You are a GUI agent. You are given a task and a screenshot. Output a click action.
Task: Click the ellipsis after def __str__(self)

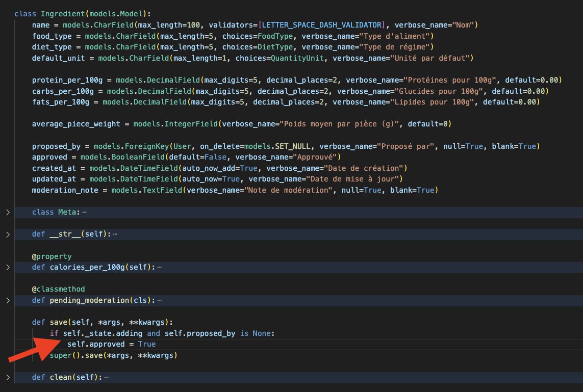click(x=115, y=234)
